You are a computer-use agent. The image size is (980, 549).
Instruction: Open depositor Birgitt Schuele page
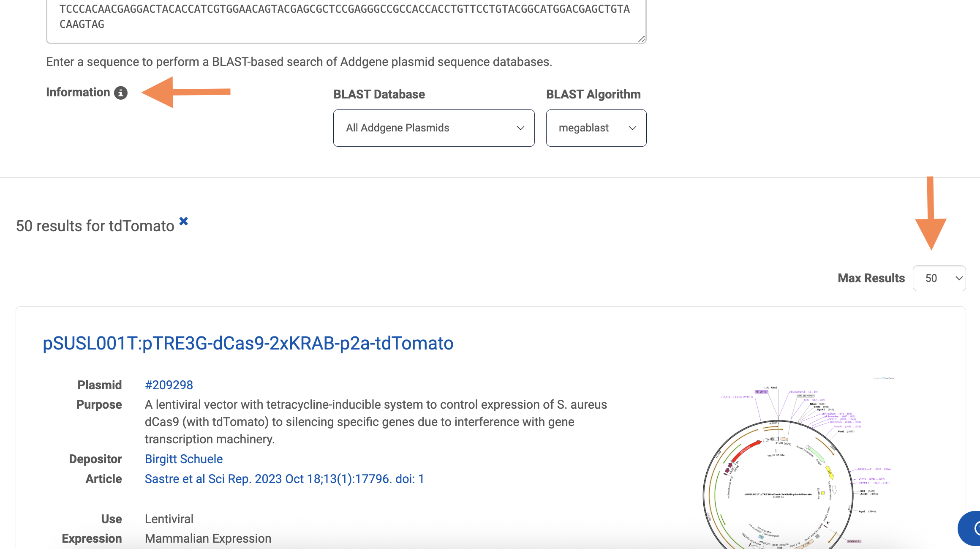click(184, 459)
